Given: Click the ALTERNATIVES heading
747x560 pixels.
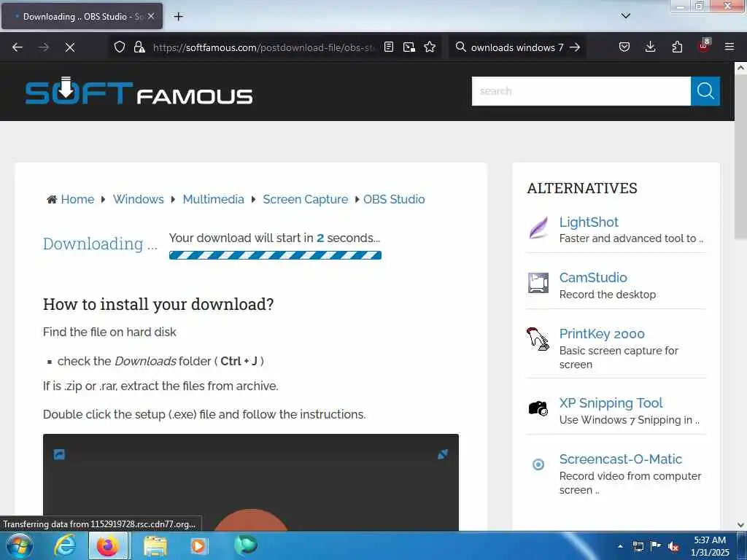Looking at the screenshot, I should point(582,188).
